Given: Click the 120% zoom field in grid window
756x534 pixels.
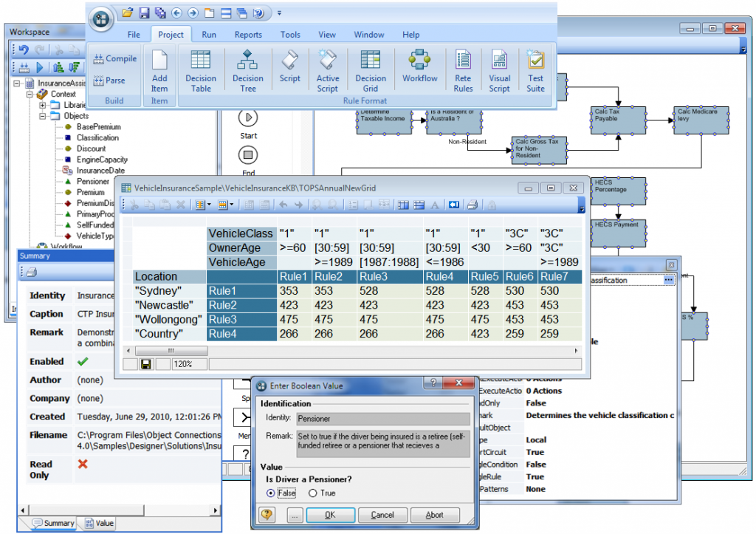Looking at the screenshot, I should point(189,364).
